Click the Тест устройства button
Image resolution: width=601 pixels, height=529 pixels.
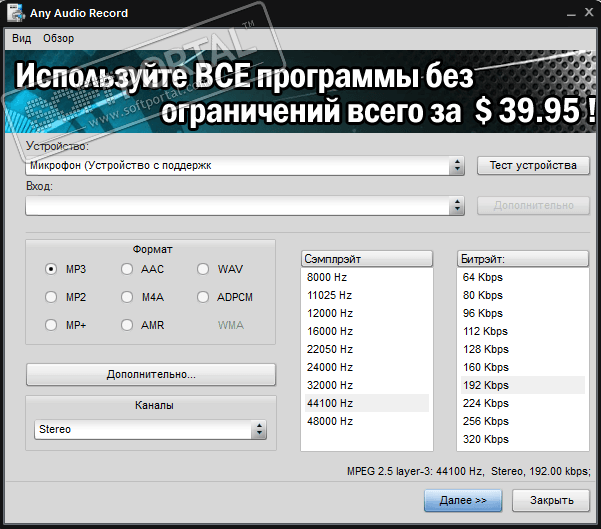click(x=533, y=165)
